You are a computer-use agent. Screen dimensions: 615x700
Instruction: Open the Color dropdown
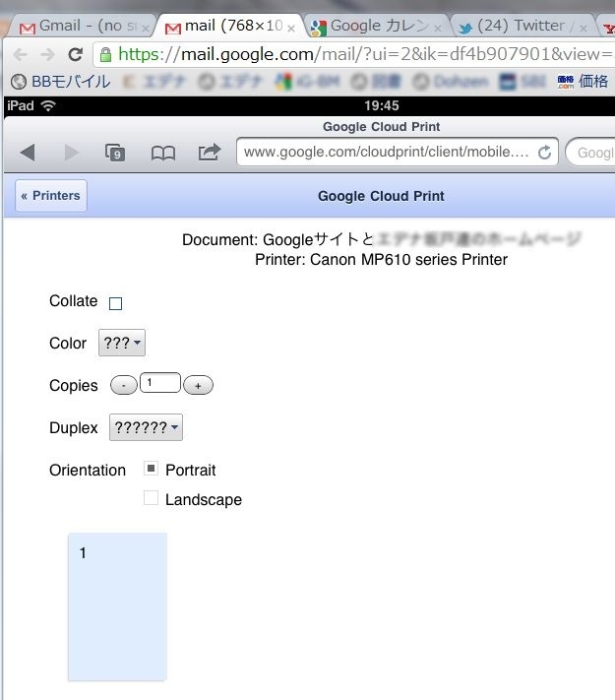tap(122, 343)
